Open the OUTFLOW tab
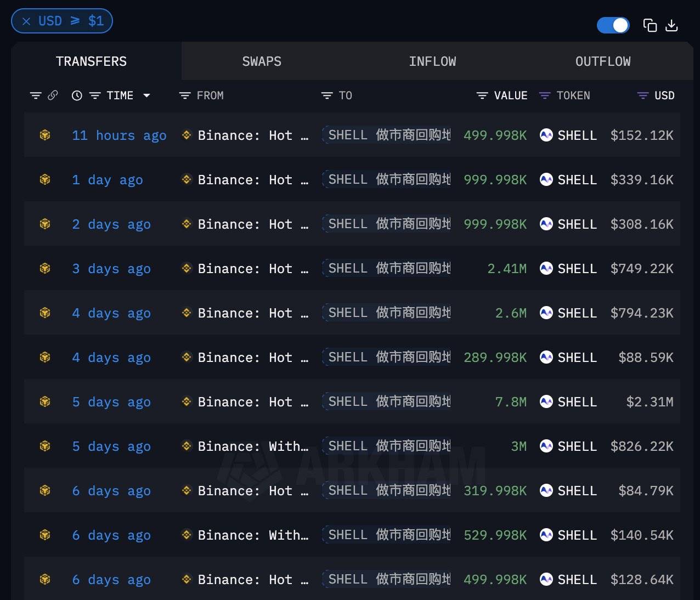The height and width of the screenshot is (600, 700). tap(602, 61)
